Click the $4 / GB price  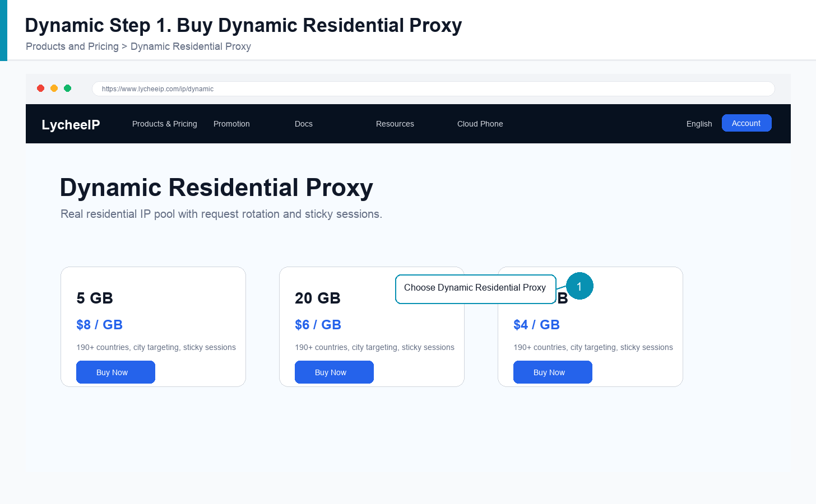(537, 325)
